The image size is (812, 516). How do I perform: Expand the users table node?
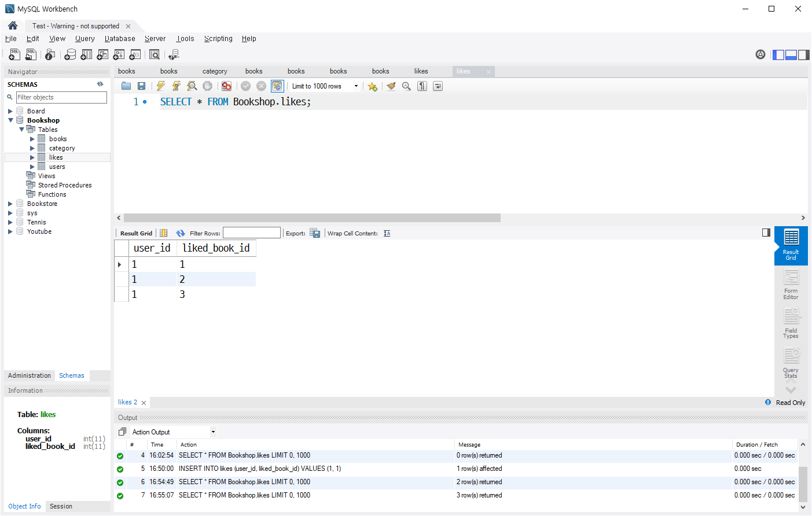tap(32, 167)
